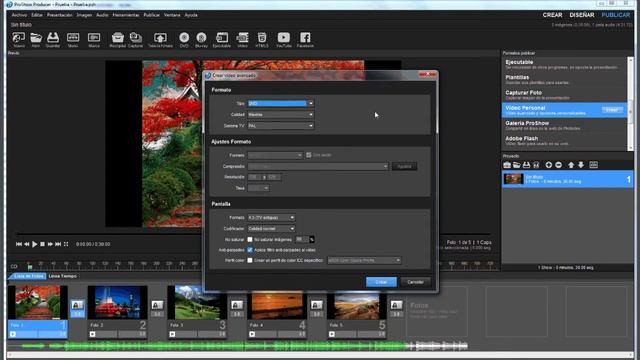The height and width of the screenshot is (360, 640).
Task: Click the Captura toolbar icon
Action: tap(136, 39)
